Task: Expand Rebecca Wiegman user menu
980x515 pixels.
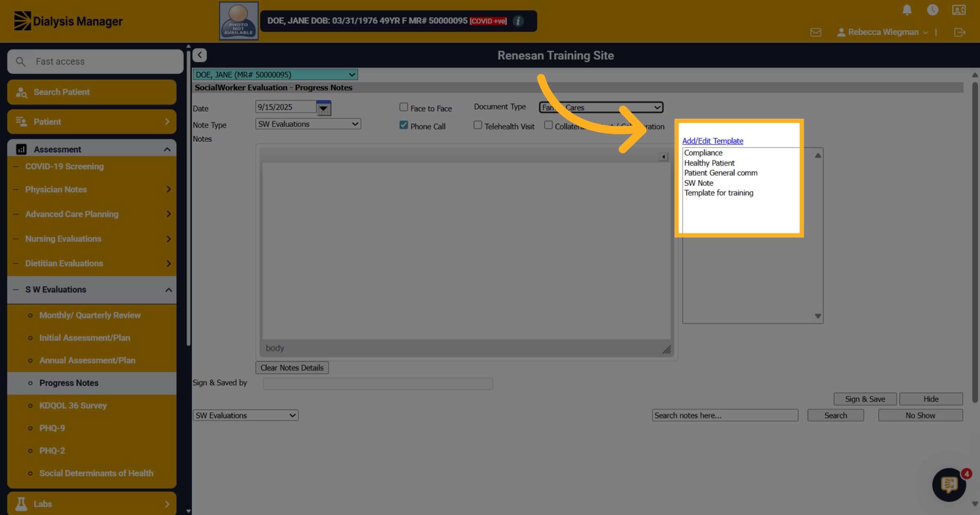Action: pos(882,32)
